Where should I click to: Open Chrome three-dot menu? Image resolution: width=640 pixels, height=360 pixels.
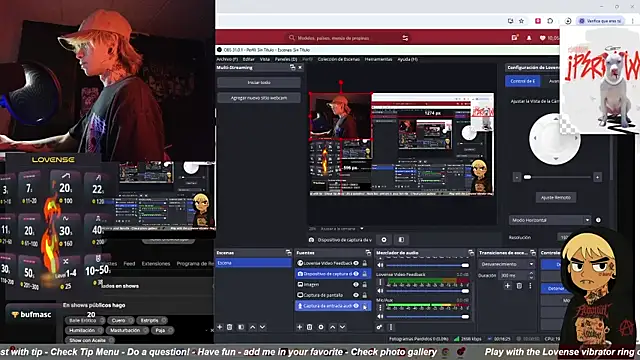point(633,21)
